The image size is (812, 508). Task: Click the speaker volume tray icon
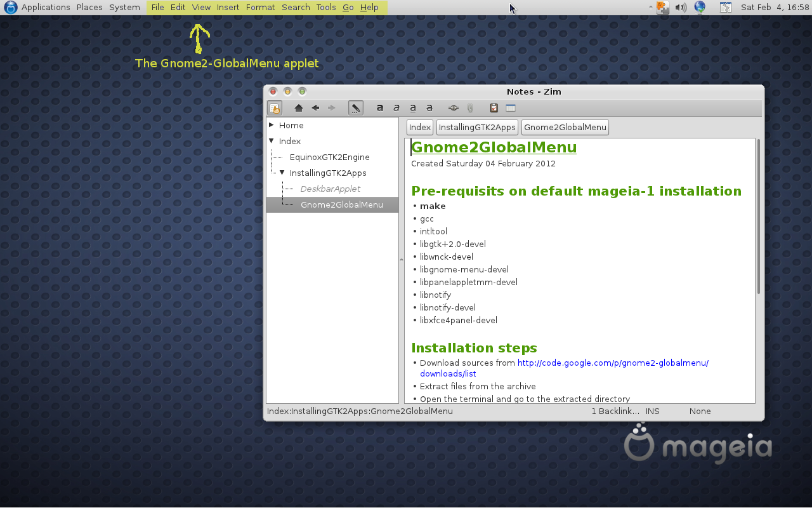[681, 8]
